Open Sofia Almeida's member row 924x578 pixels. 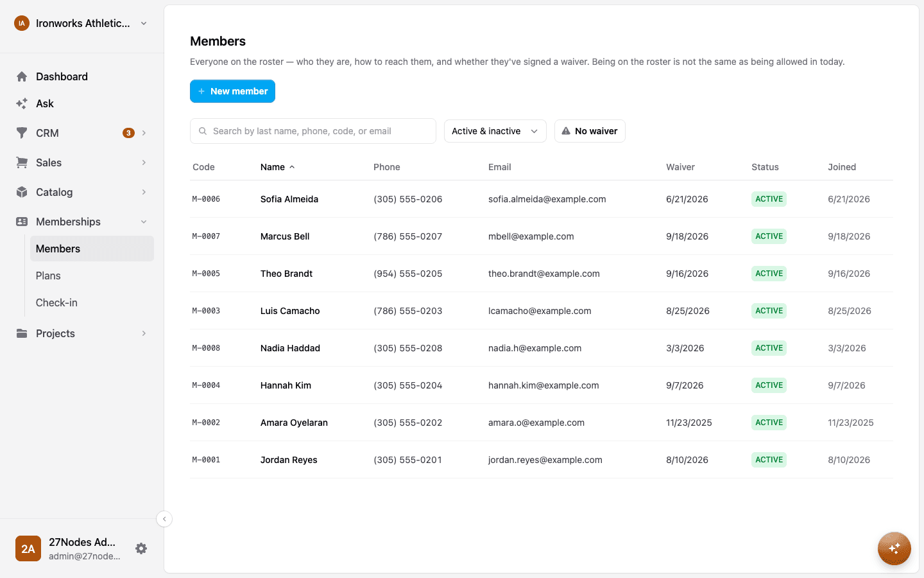coord(542,199)
